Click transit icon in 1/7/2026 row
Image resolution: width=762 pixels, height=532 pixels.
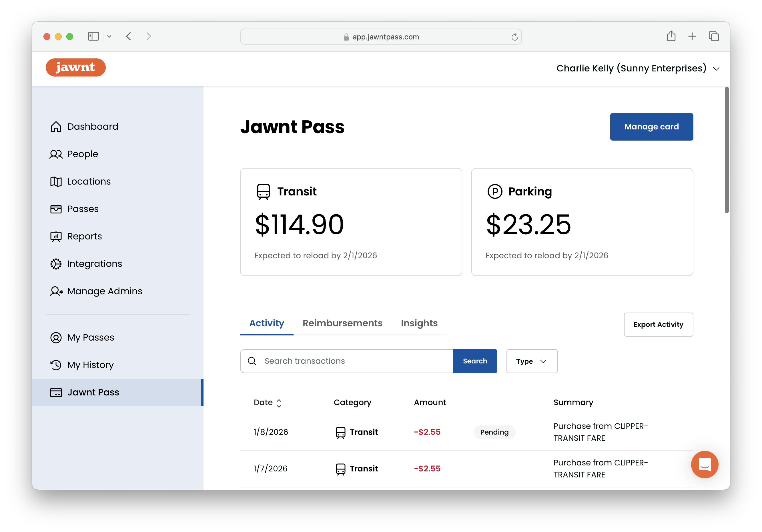coord(340,469)
